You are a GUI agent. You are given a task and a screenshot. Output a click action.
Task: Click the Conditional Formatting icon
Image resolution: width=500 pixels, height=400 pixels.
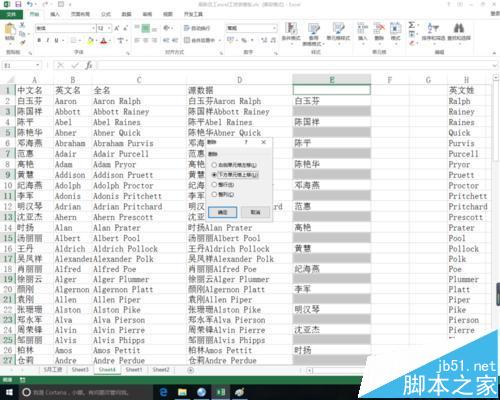coord(291,28)
